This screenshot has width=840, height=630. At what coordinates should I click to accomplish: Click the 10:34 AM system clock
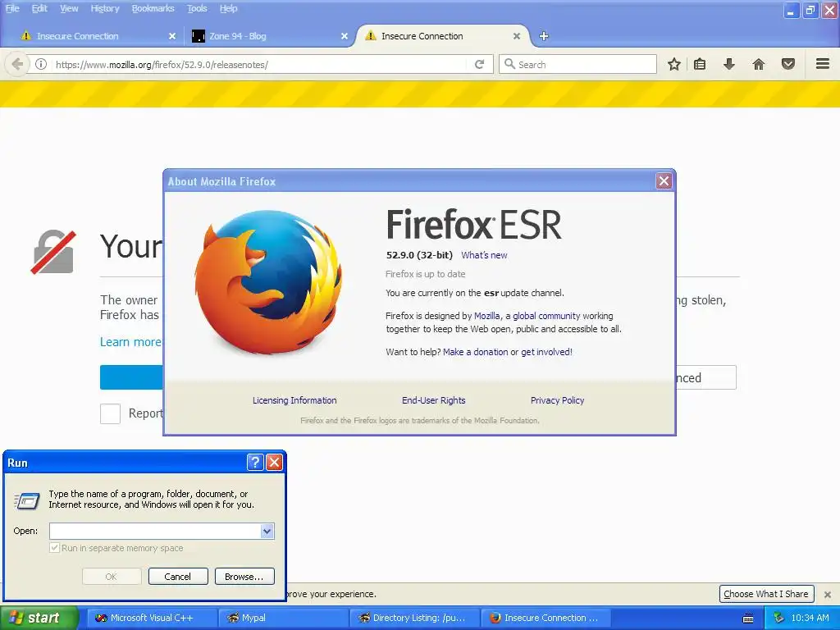[810, 618]
